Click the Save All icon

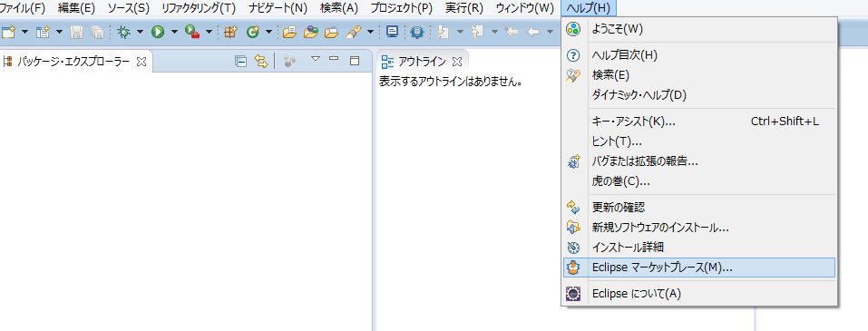(x=97, y=32)
